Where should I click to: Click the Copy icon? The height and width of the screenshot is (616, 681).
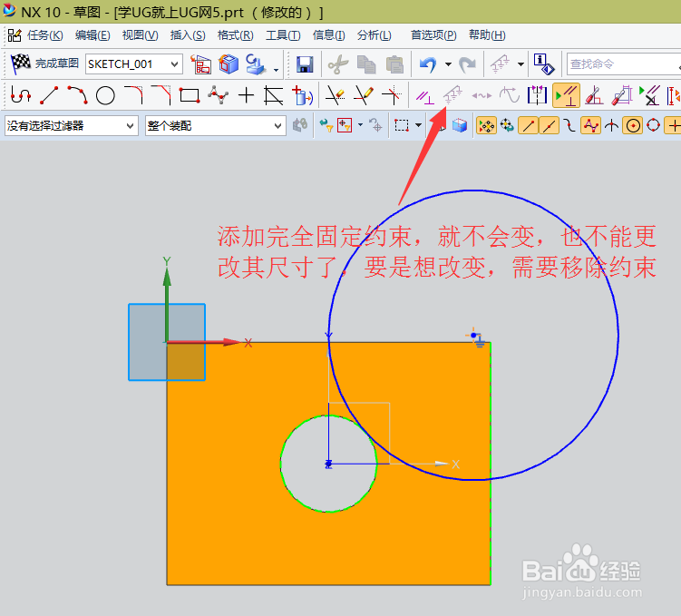(x=366, y=64)
